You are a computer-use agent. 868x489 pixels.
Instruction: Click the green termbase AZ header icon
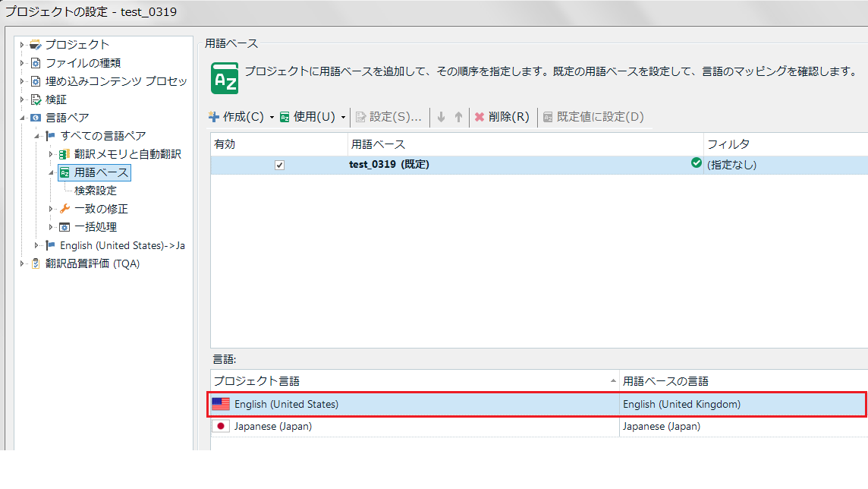pos(225,78)
